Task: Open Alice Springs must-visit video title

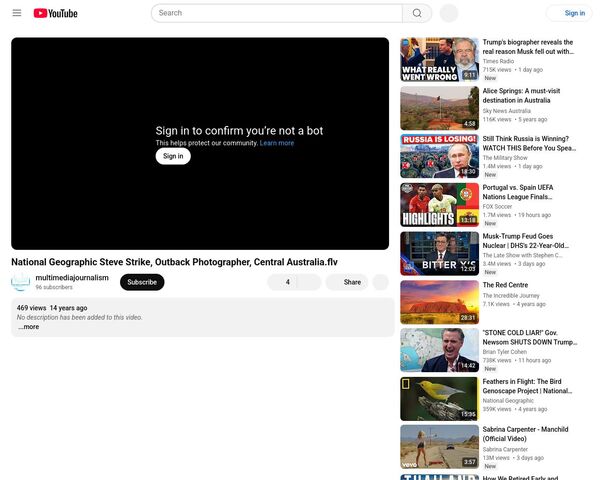Action: (521, 96)
